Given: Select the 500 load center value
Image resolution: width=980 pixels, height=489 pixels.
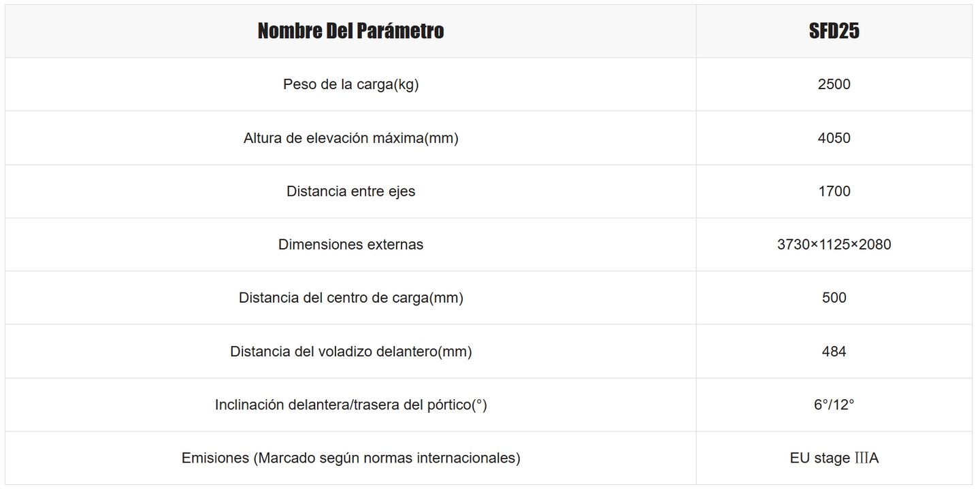Looking at the screenshot, I should [x=834, y=298].
